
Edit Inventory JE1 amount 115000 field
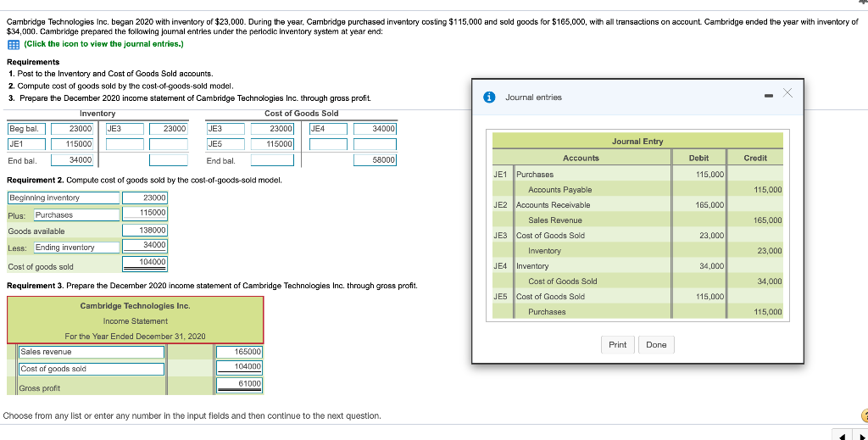(72, 144)
